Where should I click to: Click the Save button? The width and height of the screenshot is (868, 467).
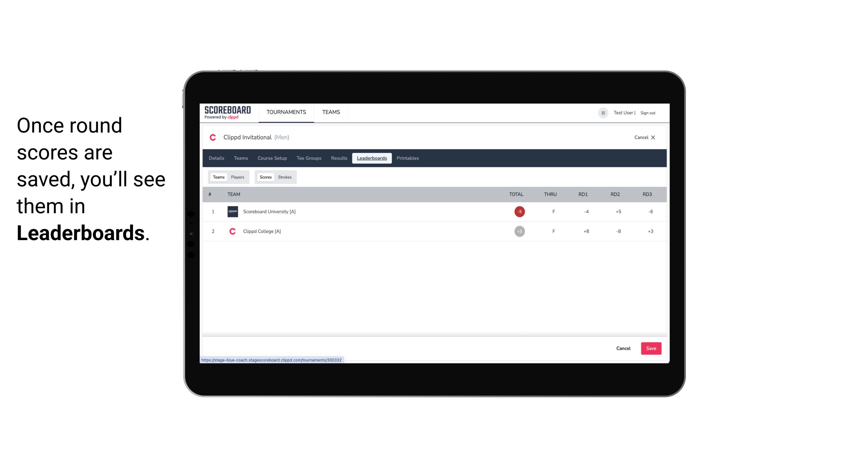coord(650,348)
